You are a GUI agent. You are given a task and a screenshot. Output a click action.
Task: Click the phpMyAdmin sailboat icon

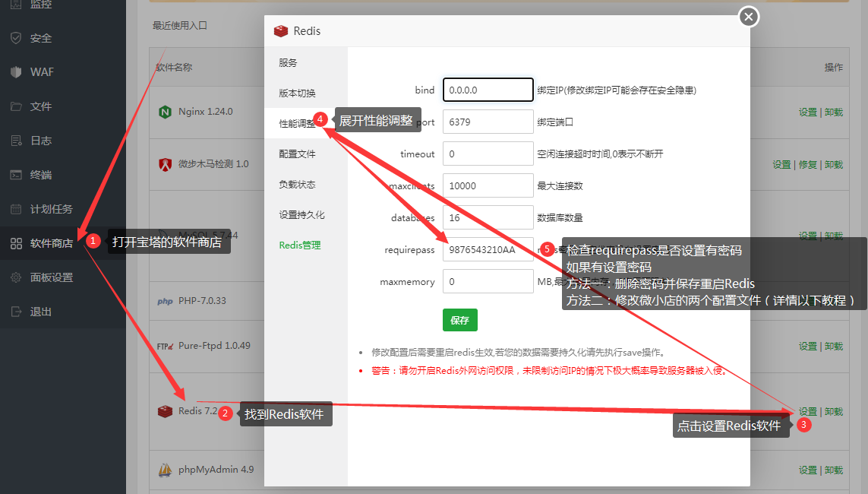(165, 470)
